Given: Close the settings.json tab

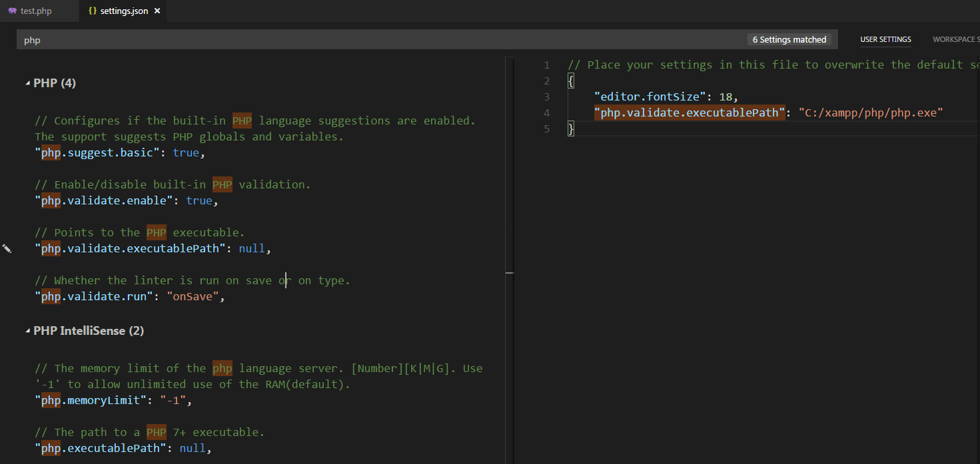Looking at the screenshot, I should (157, 11).
